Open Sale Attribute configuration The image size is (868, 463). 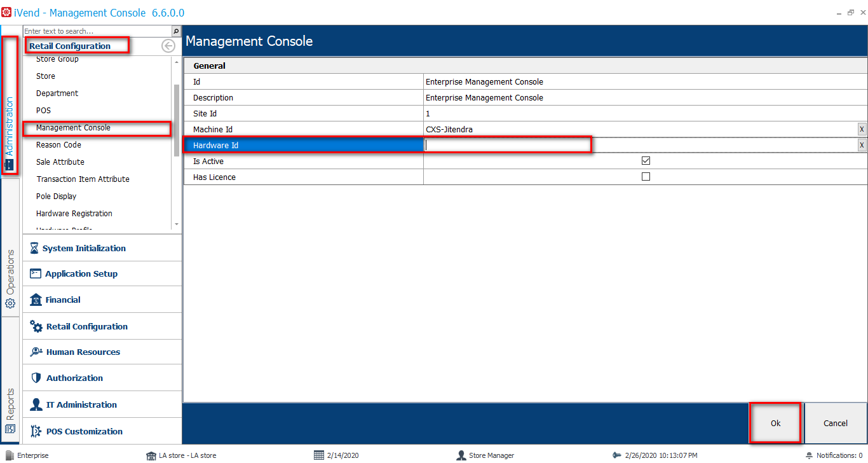pyautogui.click(x=60, y=162)
